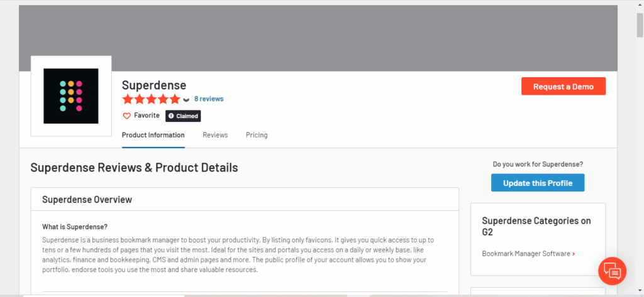Click the What is Superdense? text
This screenshot has width=644, height=297.
tap(75, 227)
